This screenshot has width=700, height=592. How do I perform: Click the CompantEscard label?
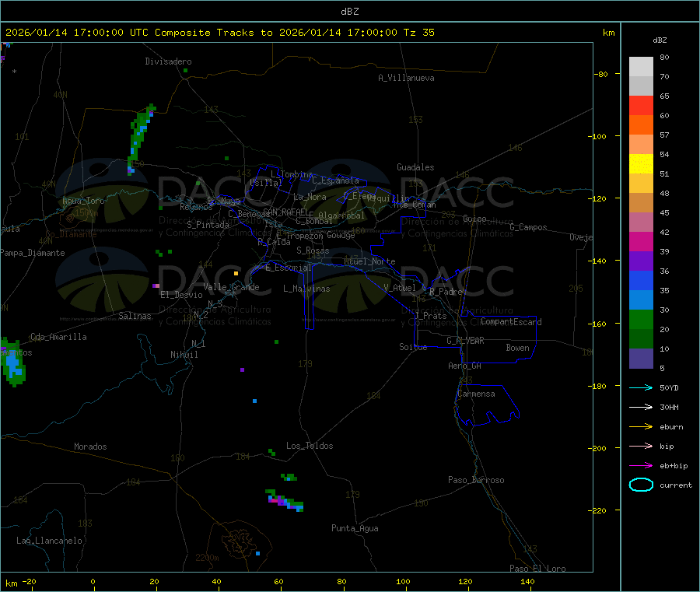pos(511,321)
